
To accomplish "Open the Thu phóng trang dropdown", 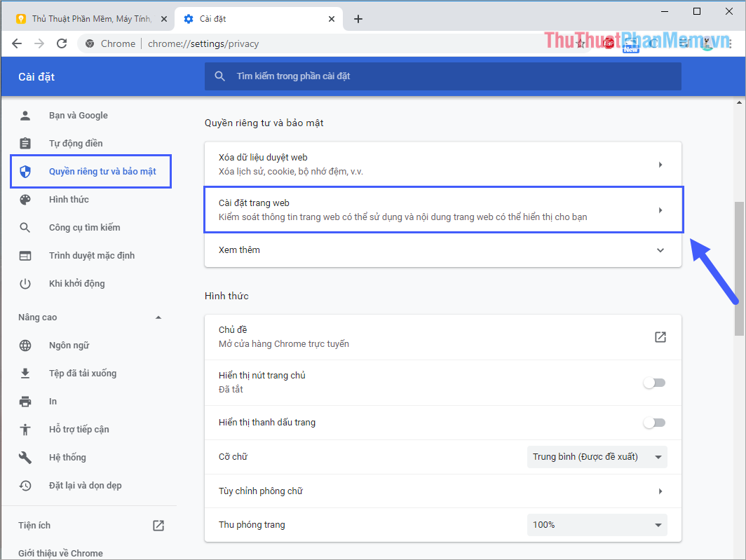I will [x=597, y=524].
